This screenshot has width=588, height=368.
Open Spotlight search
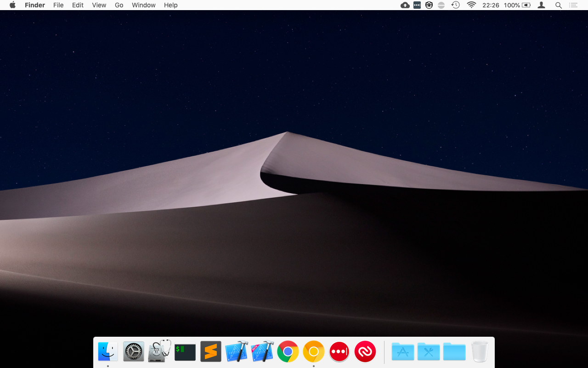coord(559,5)
